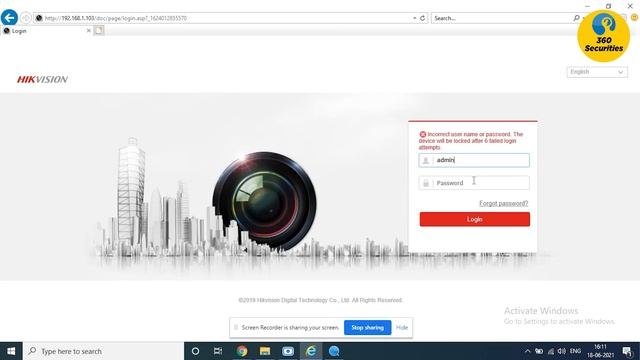This screenshot has width=640, height=360.
Task: Open the English language dropdown
Action: tap(597, 72)
